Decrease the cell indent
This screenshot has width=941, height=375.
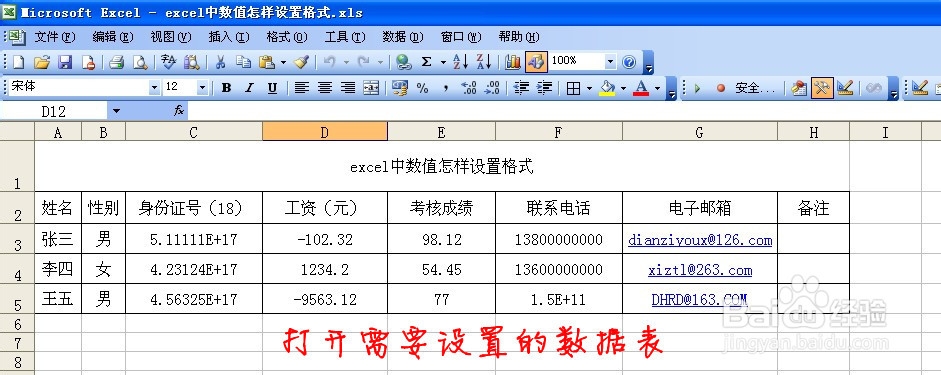pyautogui.click(x=521, y=88)
